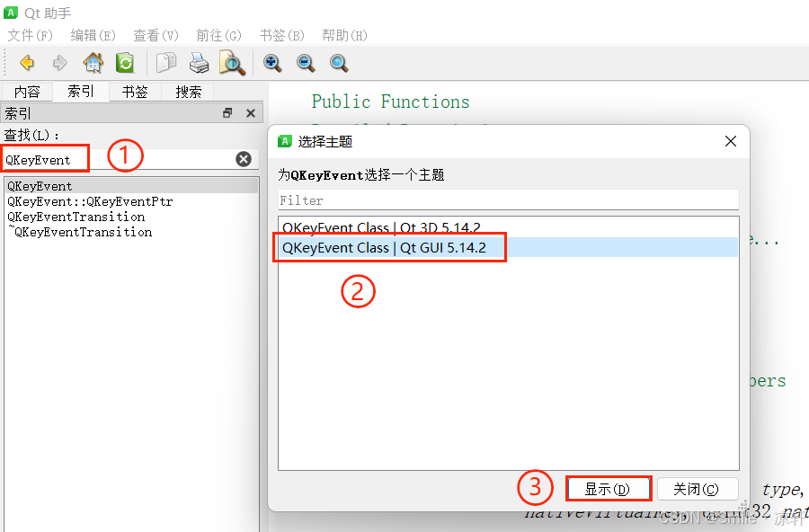Select QKeyEvent Class | Qt GUI 5.14.2
The width and height of the screenshot is (809, 532).
(x=508, y=248)
